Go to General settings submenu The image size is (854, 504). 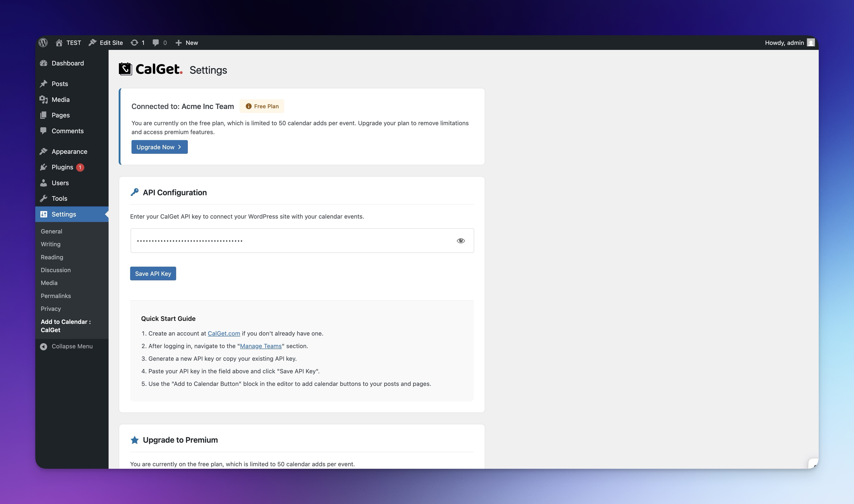[x=51, y=231]
